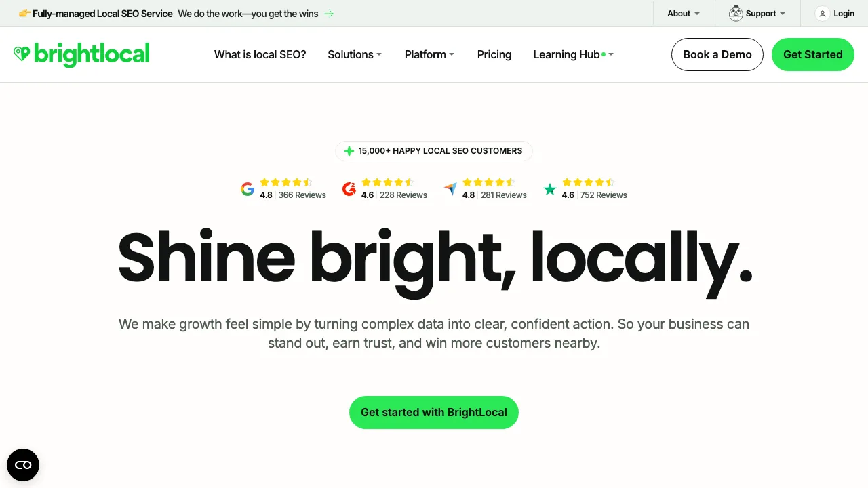Screen dimensions: 868x488
Task: Click the Support mascot face icon
Action: point(736,13)
